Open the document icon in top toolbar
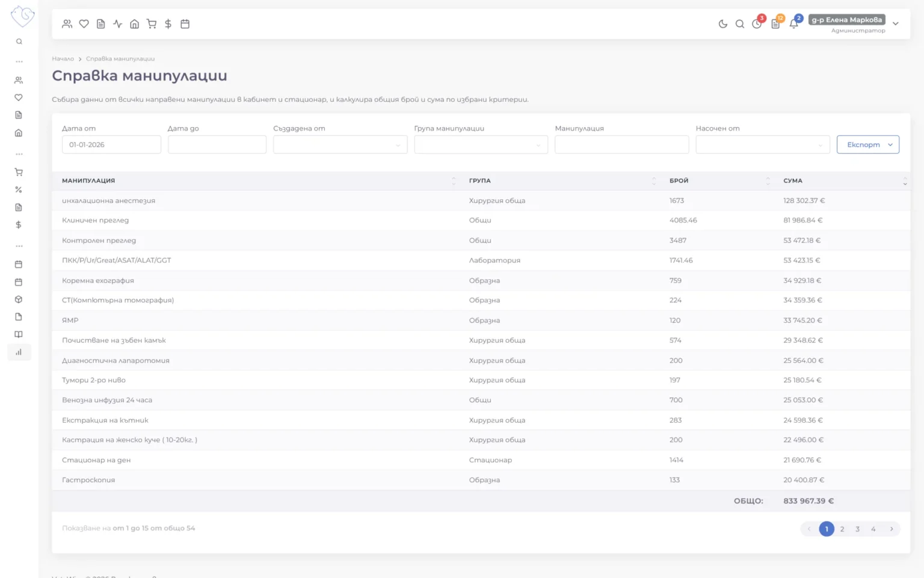This screenshot has width=924, height=578. point(101,24)
